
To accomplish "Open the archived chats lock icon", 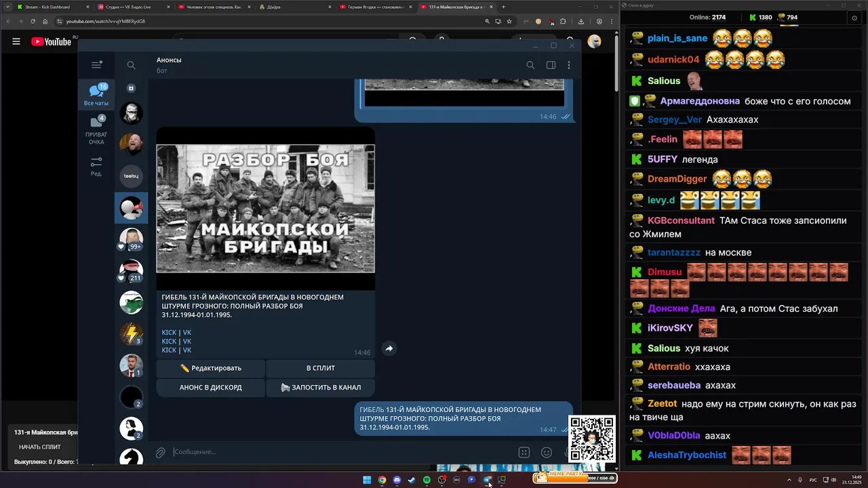I will pyautogui.click(x=132, y=88).
